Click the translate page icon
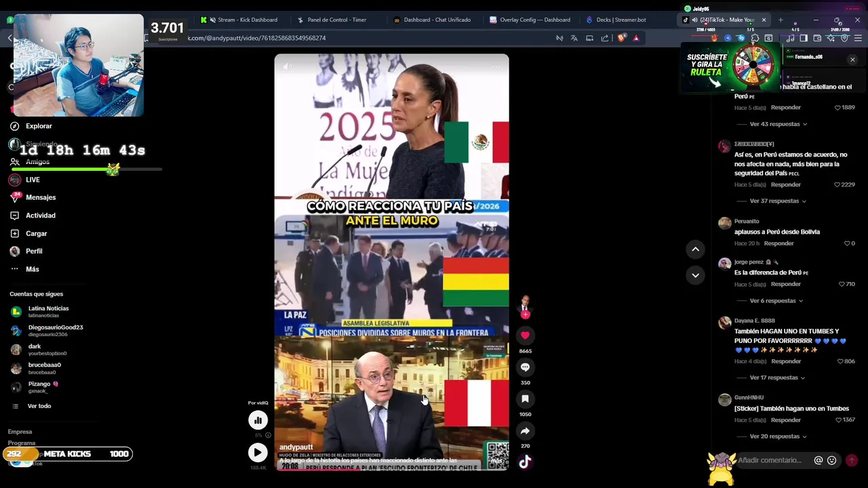The height and width of the screenshot is (488, 868). point(574,38)
